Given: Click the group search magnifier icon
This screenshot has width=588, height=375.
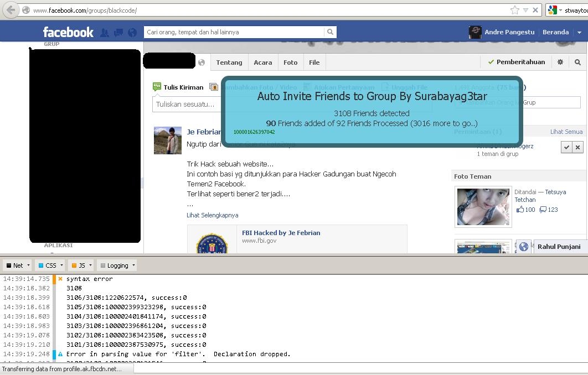Looking at the screenshot, I should [577, 62].
